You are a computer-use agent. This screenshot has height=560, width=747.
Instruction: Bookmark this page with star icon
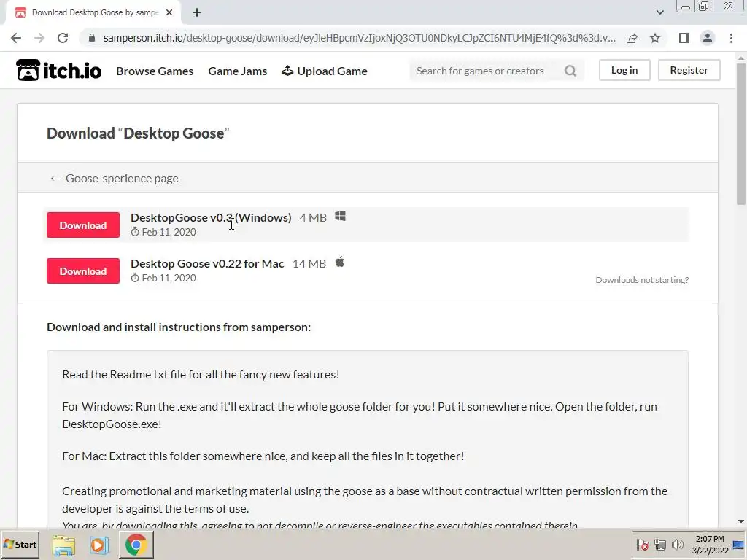click(x=655, y=38)
